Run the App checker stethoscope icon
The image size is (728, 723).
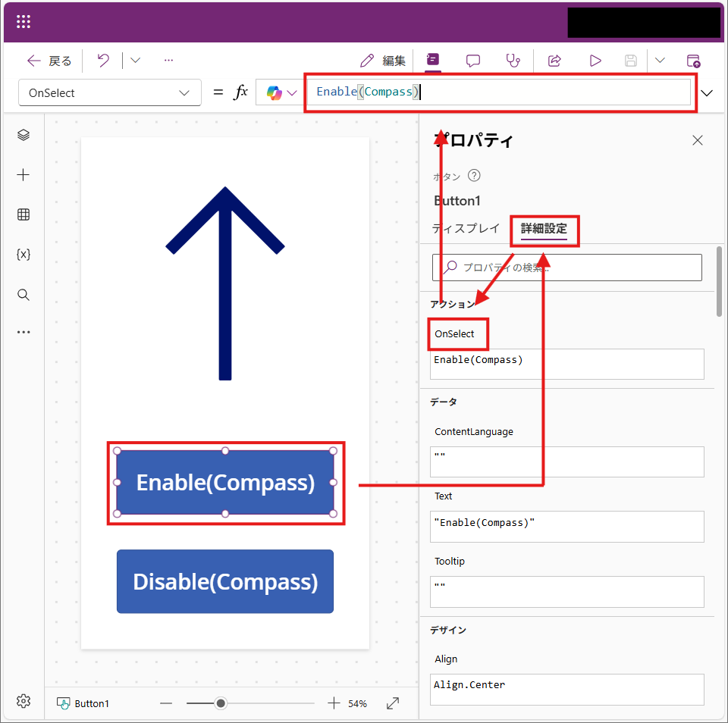click(513, 61)
